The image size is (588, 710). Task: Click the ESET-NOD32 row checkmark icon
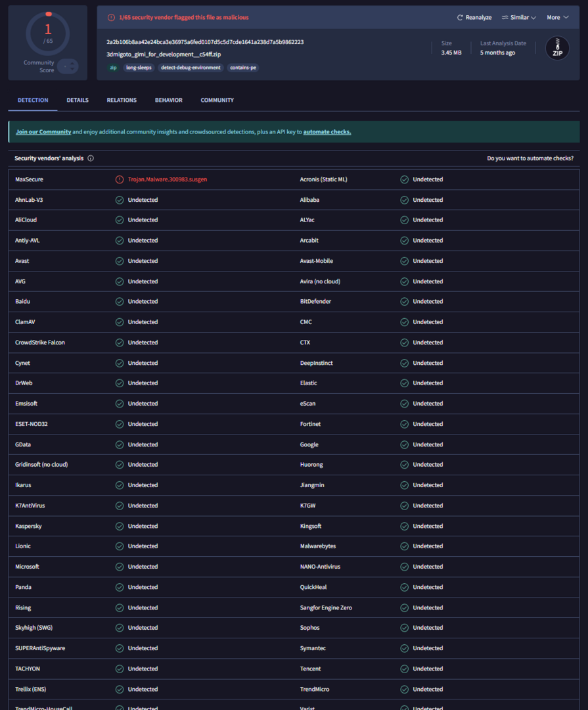pos(120,424)
